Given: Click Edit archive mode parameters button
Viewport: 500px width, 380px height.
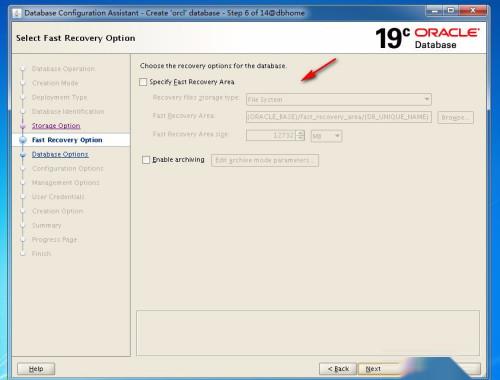Looking at the screenshot, I should click(265, 160).
